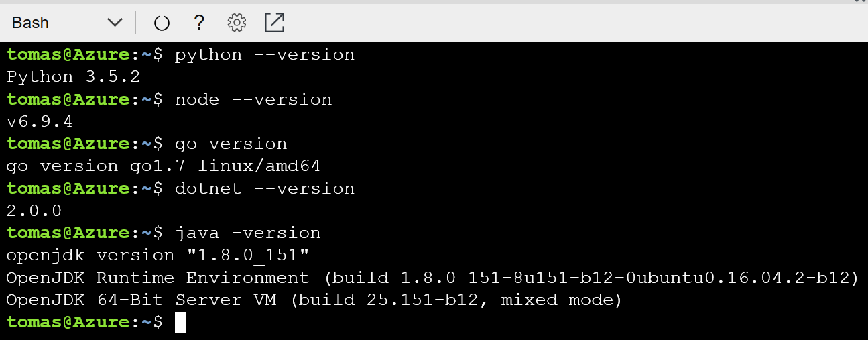The image size is (868, 340).
Task: Click the "go version" command text
Action: 231,144
